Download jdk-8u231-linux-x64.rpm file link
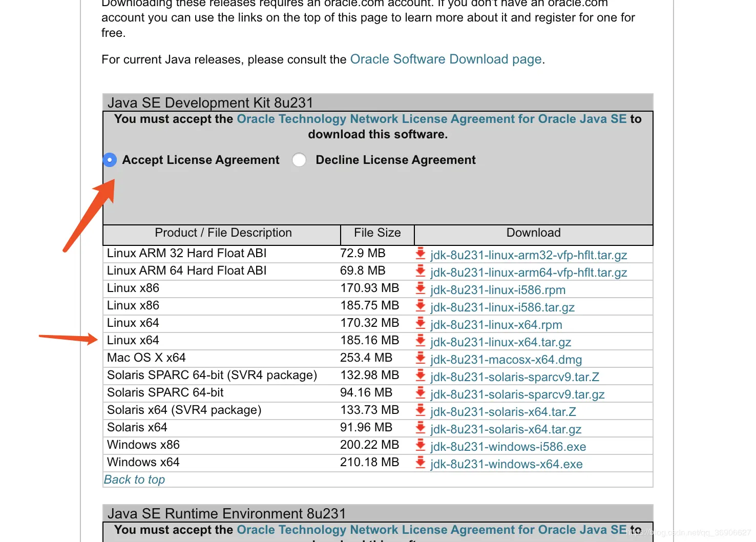 tap(496, 325)
